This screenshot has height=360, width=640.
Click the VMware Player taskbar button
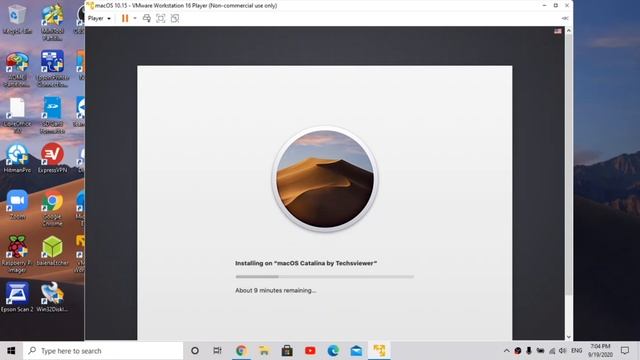pos(379,351)
